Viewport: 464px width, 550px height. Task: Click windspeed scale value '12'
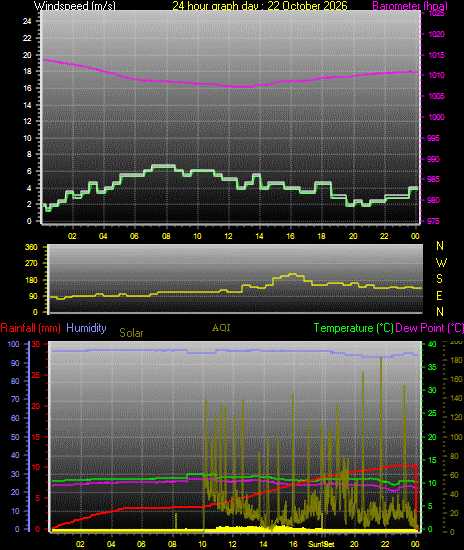[x=27, y=121]
